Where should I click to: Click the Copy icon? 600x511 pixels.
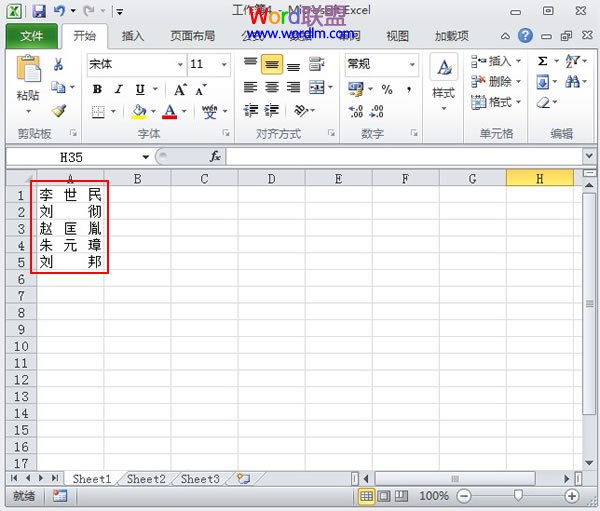[58, 87]
